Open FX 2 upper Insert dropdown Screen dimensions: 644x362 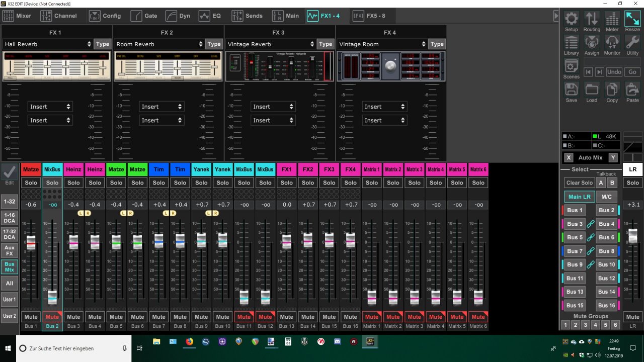tap(162, 107)
